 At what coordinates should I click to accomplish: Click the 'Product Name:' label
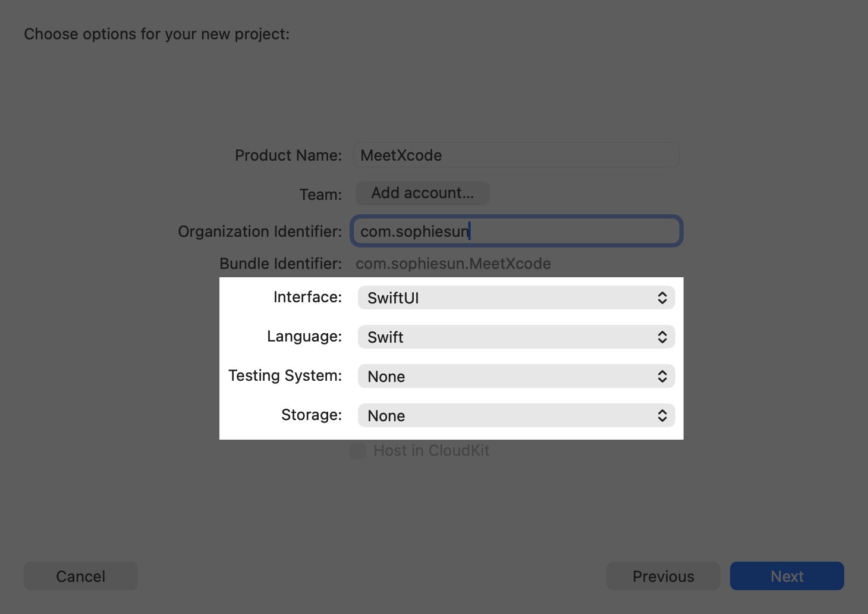click(x=288, y=155)
